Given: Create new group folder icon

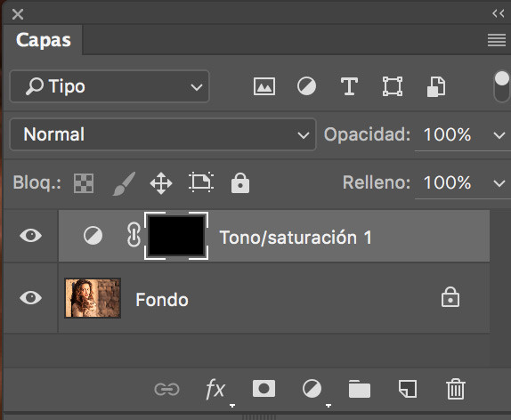Looking at the screenshot, I should (x=359, y=389).
